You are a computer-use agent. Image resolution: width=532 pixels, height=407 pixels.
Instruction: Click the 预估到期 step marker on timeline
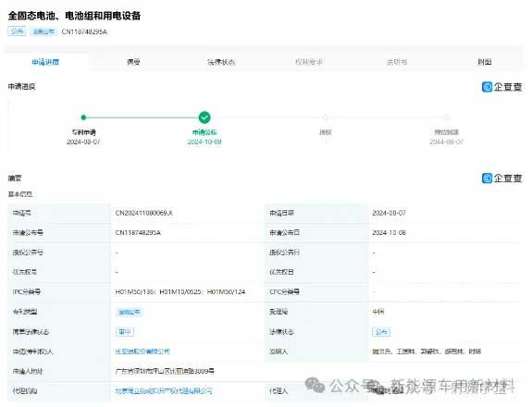pos(447,117)
